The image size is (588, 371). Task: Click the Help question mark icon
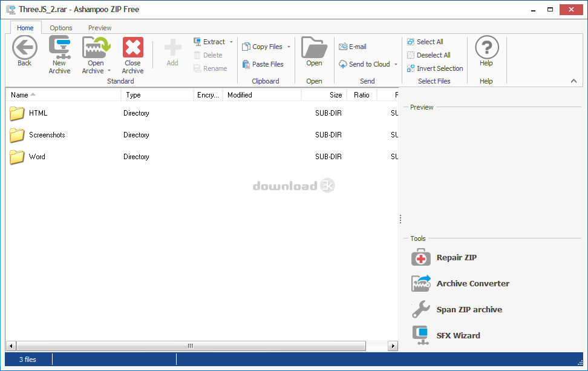pos(486,47)
